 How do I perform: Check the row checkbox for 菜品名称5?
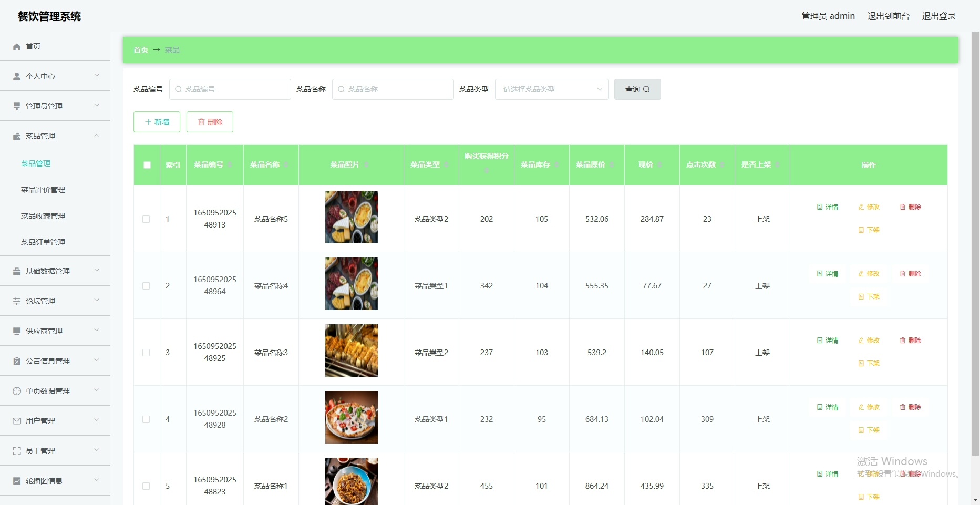click(146, 219)
